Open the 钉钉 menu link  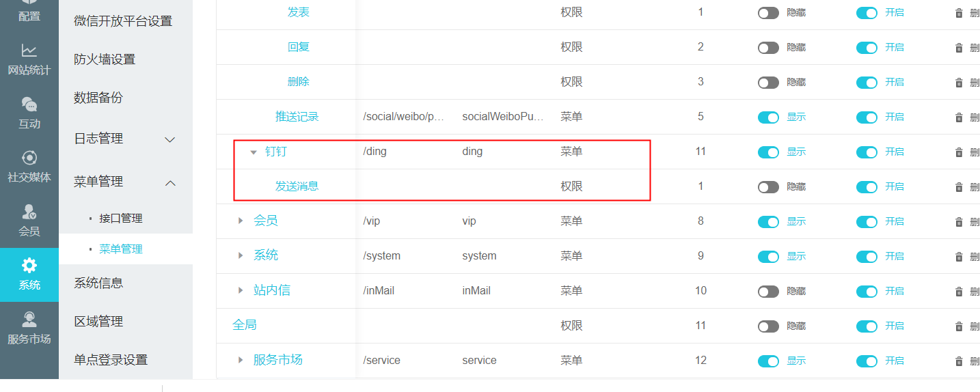276,151
